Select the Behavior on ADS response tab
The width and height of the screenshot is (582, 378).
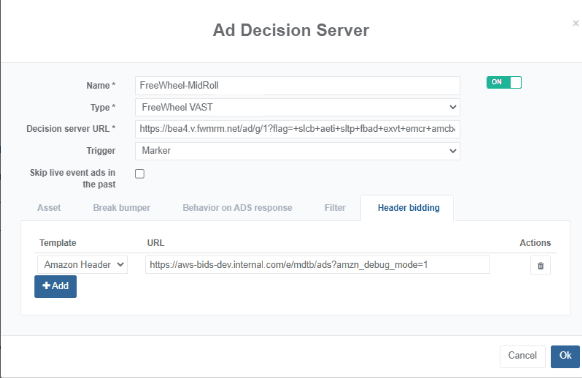click(x=237, y=208)
